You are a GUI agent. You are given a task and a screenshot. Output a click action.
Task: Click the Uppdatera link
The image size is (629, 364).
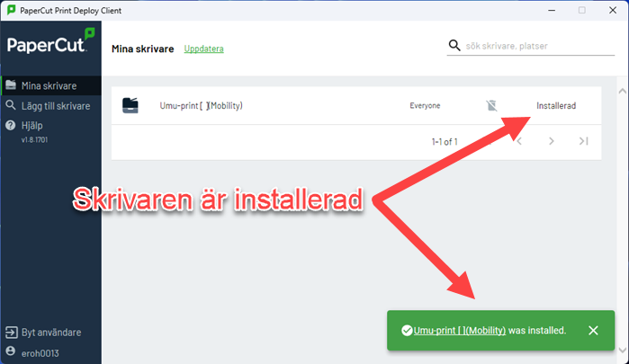click(203, 49)
